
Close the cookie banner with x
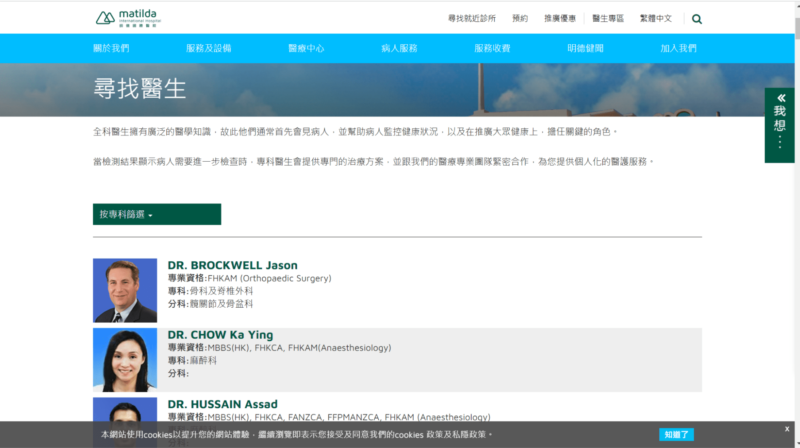tap(787, 429)
